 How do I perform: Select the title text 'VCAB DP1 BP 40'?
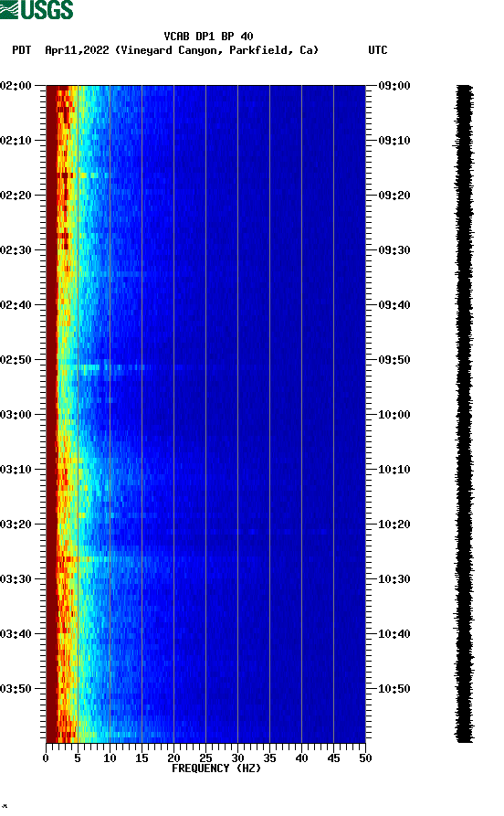pos(208,37)
